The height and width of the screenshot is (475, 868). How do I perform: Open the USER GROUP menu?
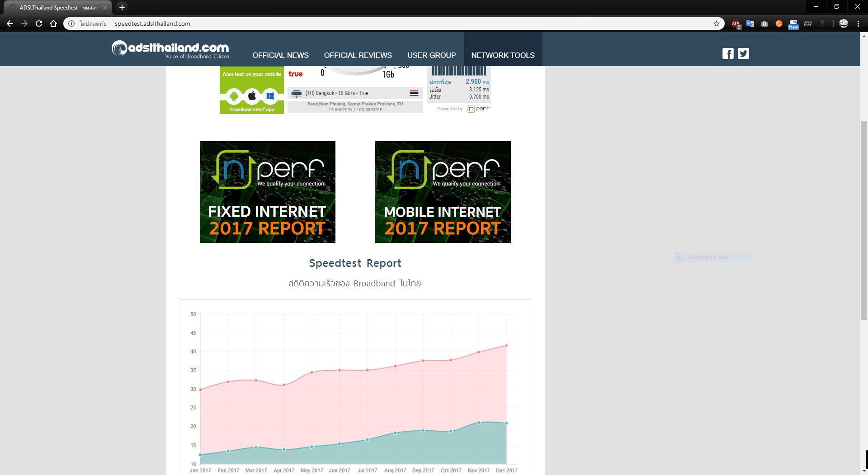pos(432,55)
